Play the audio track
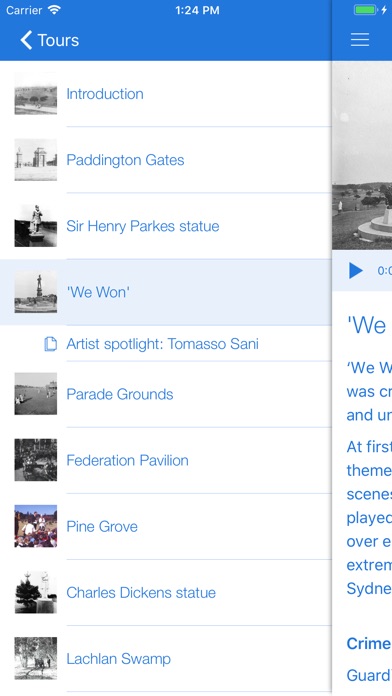This screenshot has width=392, height=696. coord(356,270)
